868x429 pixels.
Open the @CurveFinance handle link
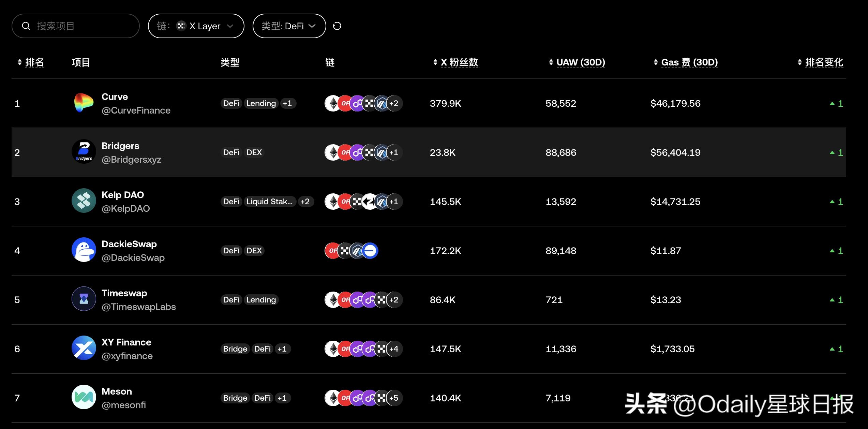coord(136,110)
